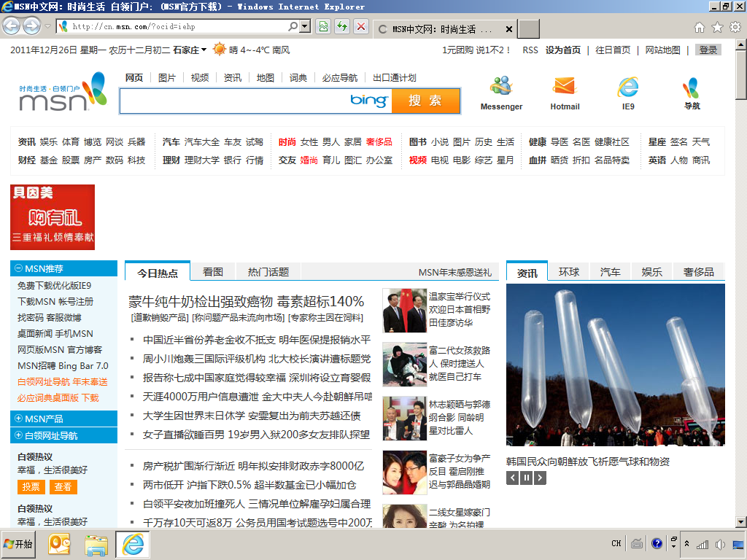Click the slideshow previous arrow
Viewport: 747px width, 560px height.
click(x=512, y=478)
